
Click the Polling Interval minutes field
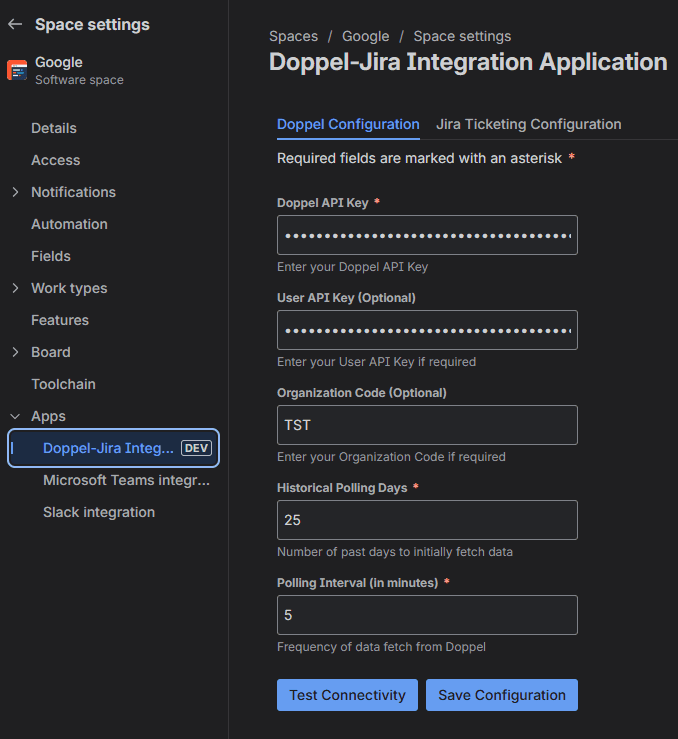click(427, 615)
